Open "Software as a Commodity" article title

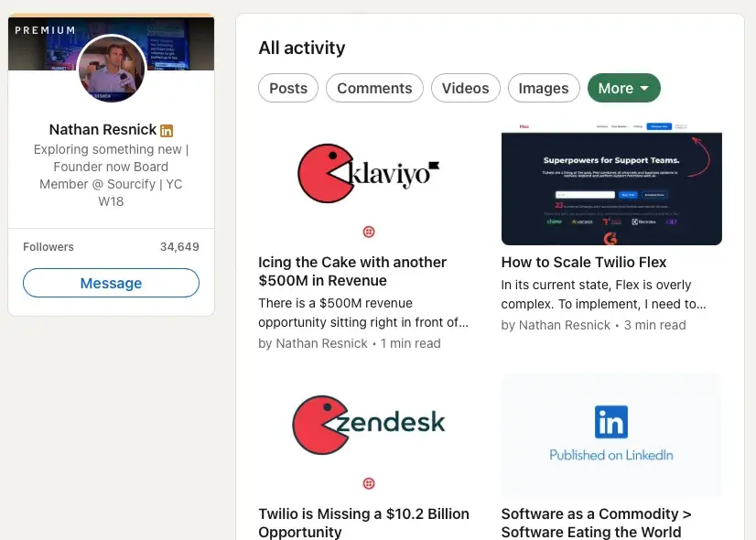coord(596,523)
